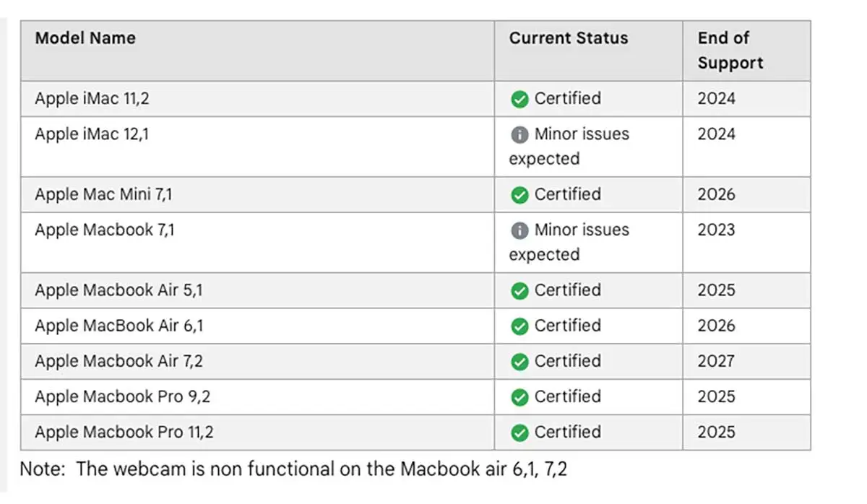Screen dimensions: 867x504
Task: Select the Apple iMac 11,2 model name
Action: 92,98
